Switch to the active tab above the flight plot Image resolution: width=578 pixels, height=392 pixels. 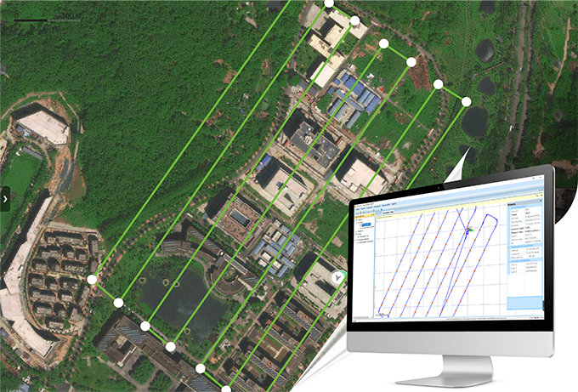pos(388,213)
